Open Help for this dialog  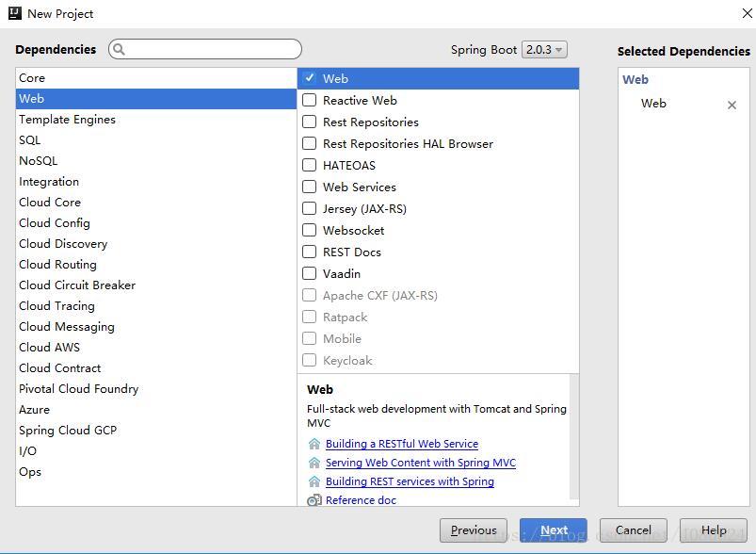point(714,530)
